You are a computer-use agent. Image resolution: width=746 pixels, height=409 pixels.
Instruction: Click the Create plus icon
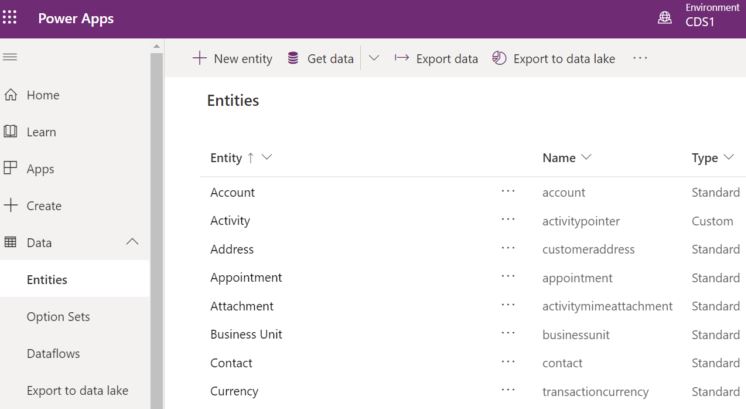pyautogui.click(x=10, y=205)
